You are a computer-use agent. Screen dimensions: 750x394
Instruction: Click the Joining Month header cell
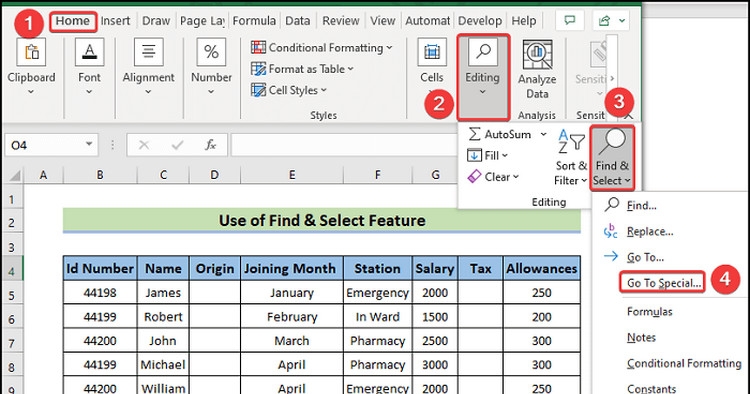[x=292, y=268]
